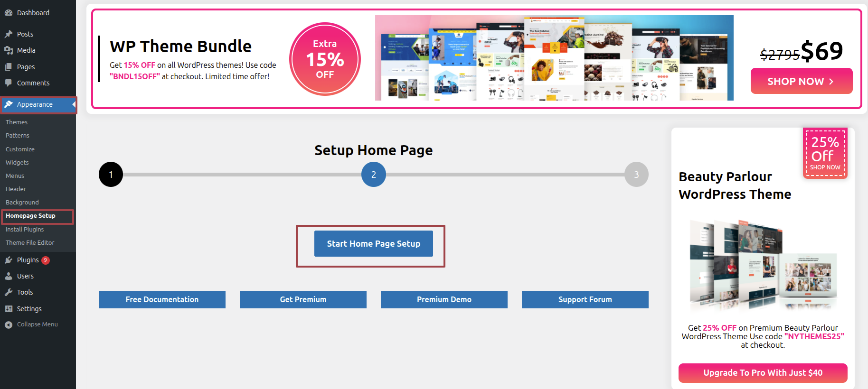Open Free Documentation
The image size is (868, 389).
click(162, 300)
